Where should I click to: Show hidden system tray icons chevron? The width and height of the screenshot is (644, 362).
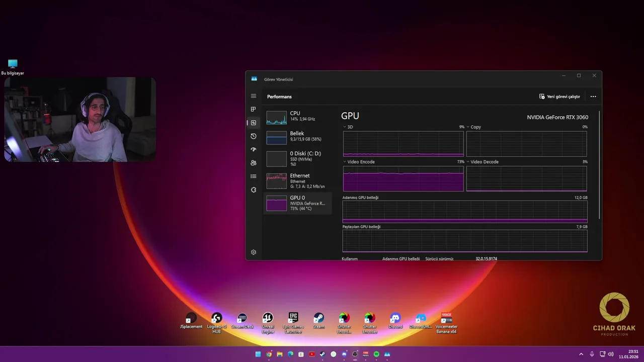click(581, 354)
